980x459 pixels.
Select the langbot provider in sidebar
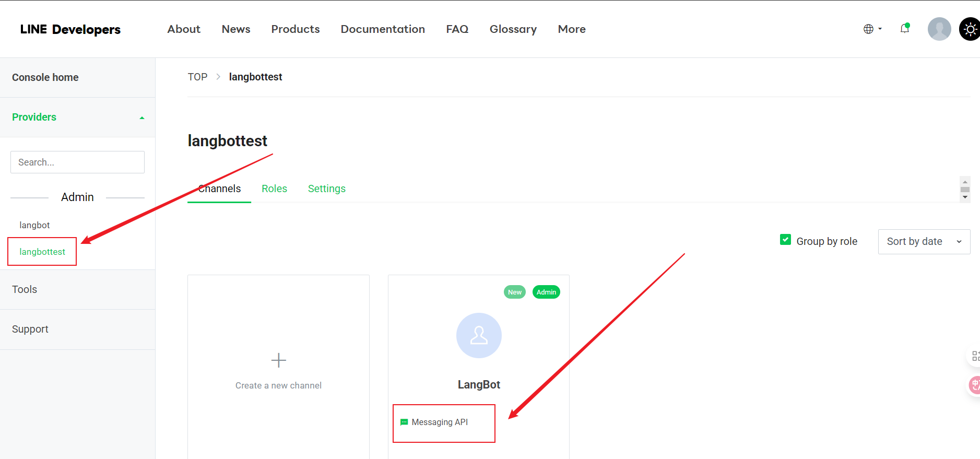(x=34, y=225)
